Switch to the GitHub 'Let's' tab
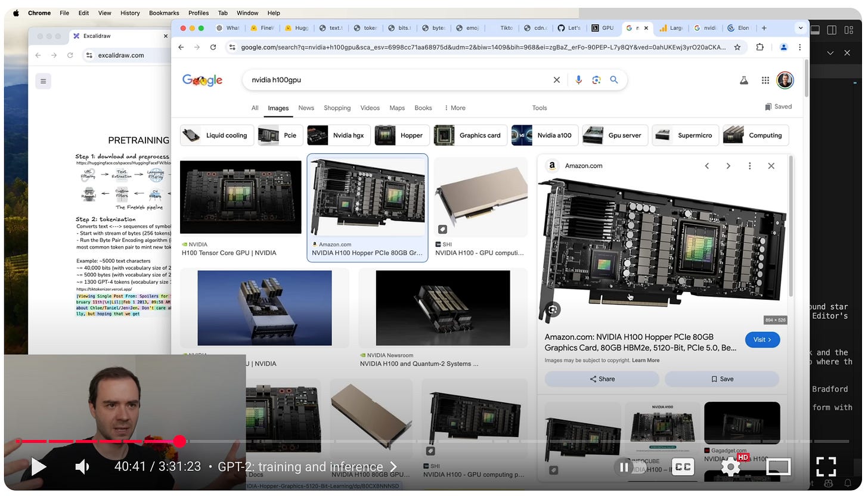The image size is (868, 496). pos(569,28)
